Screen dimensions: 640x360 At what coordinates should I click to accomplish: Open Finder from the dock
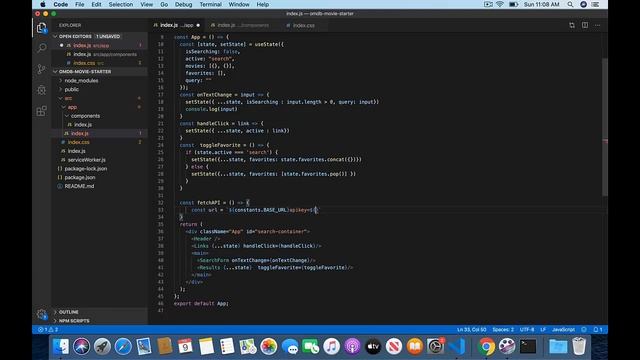click(x=61, y=347)
